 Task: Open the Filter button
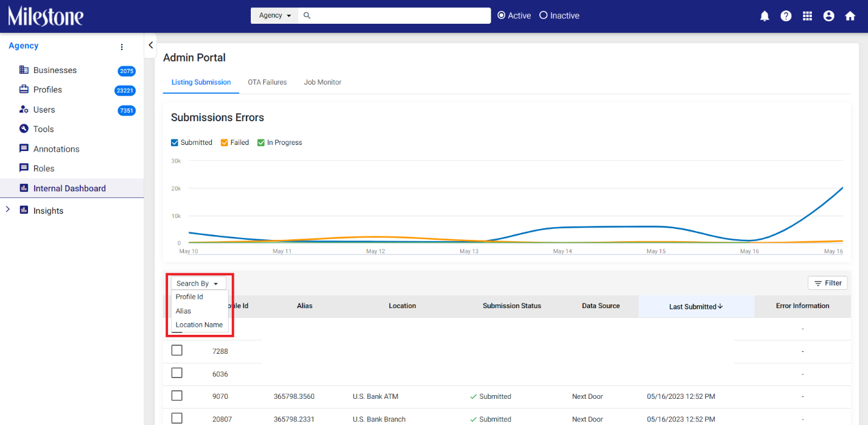[828, 283]
